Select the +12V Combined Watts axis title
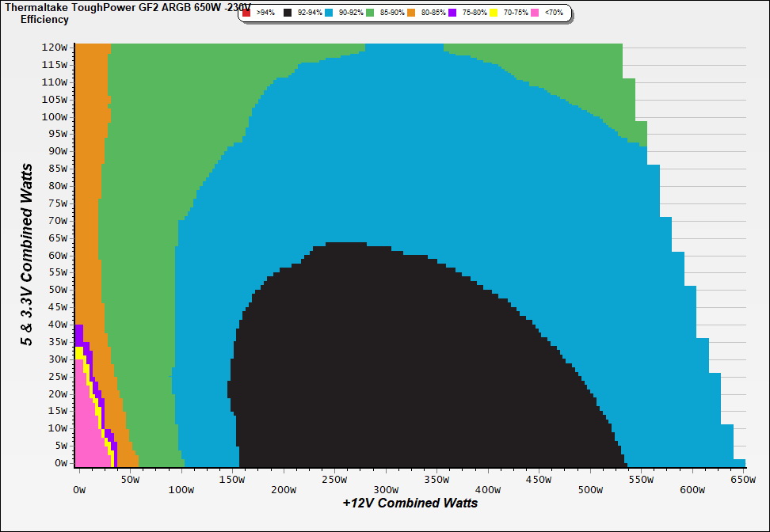This screenshot has width=770, height=532. (x=410, y=503)
